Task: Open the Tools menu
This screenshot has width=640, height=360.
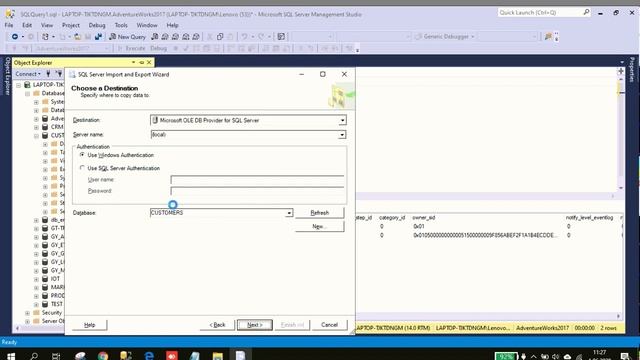Action: pyautogui.click(x=121, y=25)
